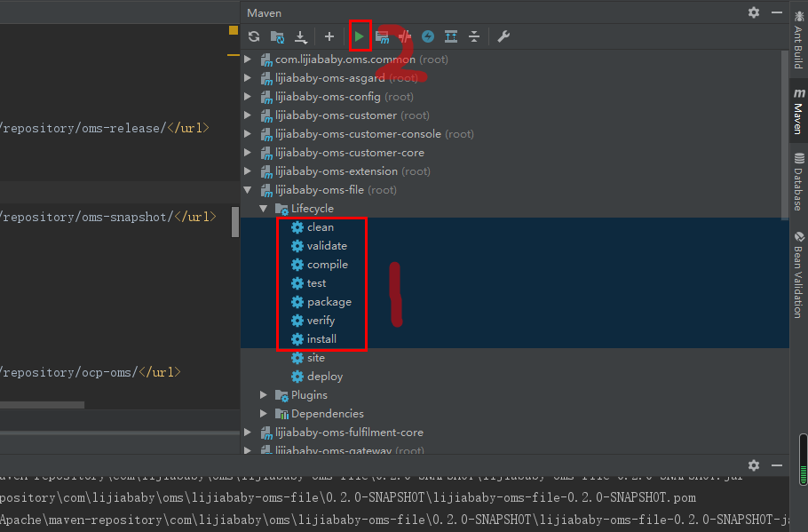This screenshot has height=532, width=808.
Task: Select lijiababy-oms-customer-console label
Action: point(358,134)
